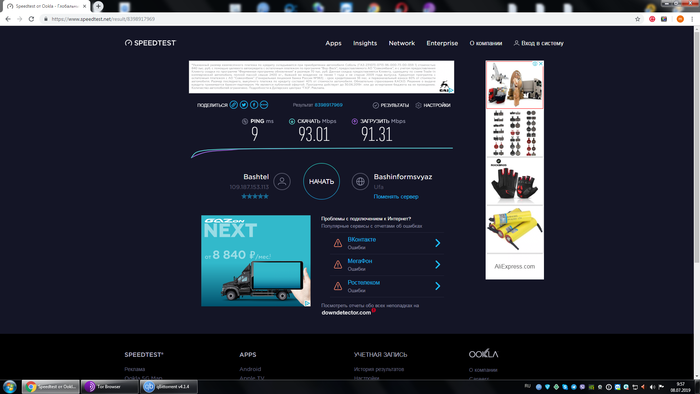Click the top banner advertisement
700x394 pixels.
coord(321,77)
